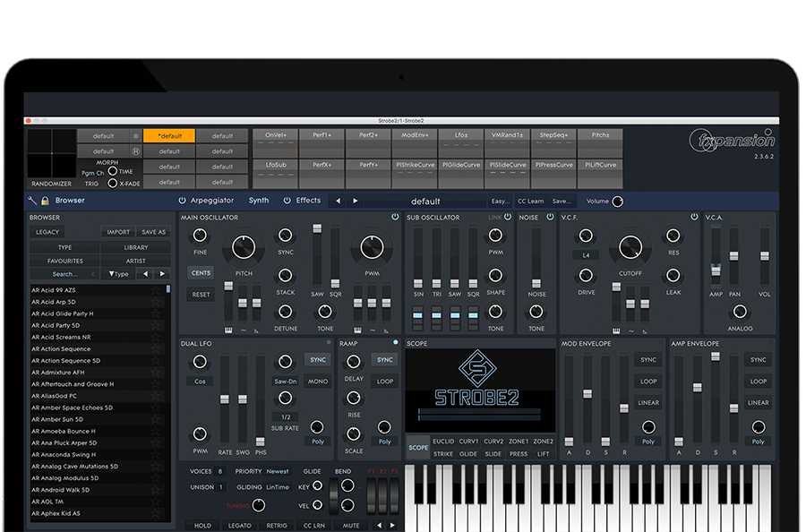Open LFO shape Cos dropdown
The width and height of the screenshot is (806, 532).
coord(200,382)
